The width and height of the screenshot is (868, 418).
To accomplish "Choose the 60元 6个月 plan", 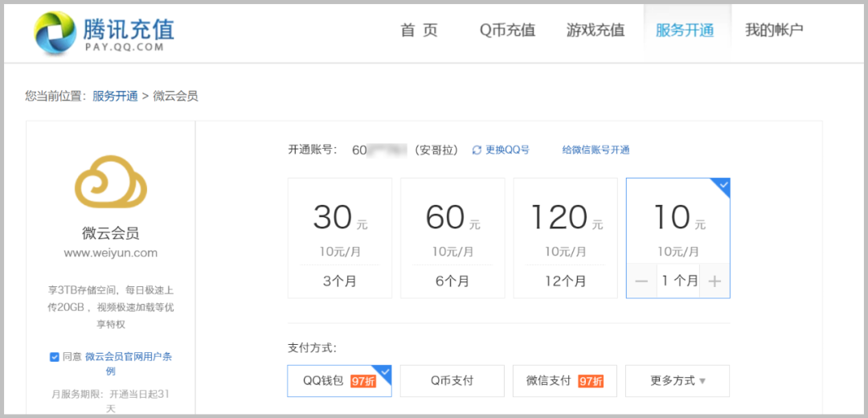I will click(452, 238).
